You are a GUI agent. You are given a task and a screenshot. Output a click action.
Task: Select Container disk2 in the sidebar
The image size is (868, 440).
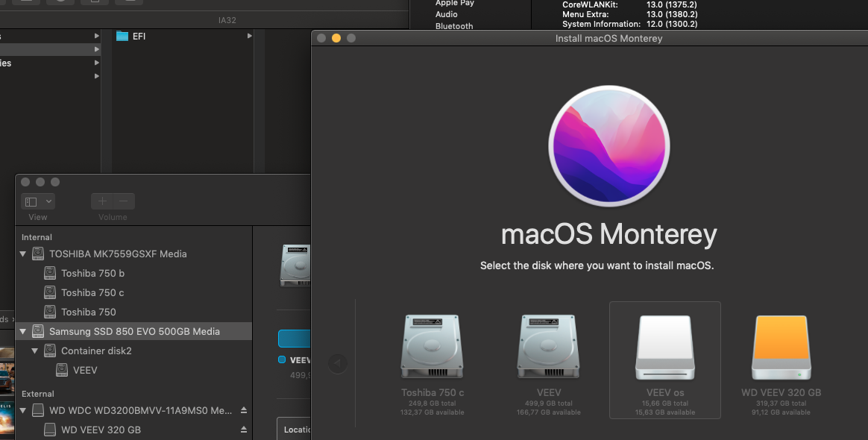pyautogui.click(x=133, y=351)
